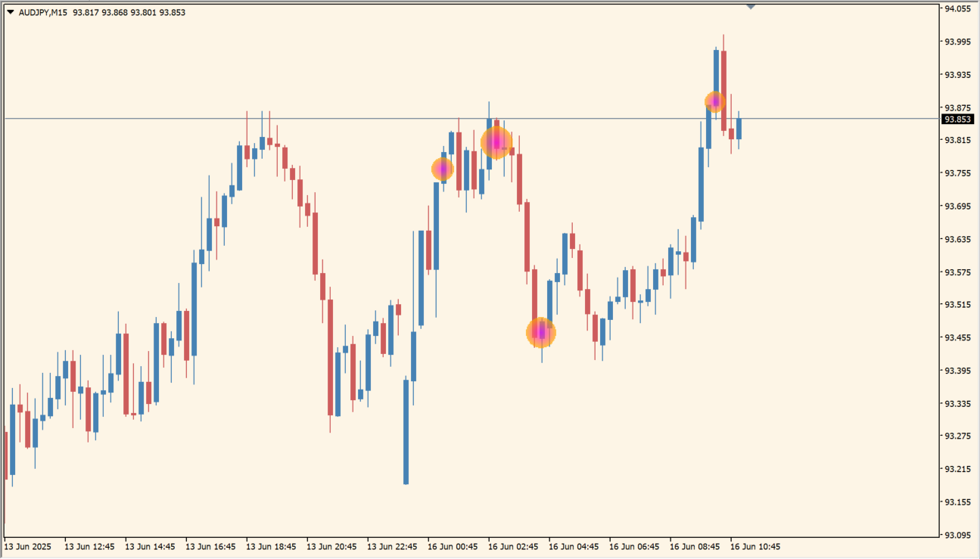
Task: Click the 93.215 price axis label
Action: click(x=957, y=470)
